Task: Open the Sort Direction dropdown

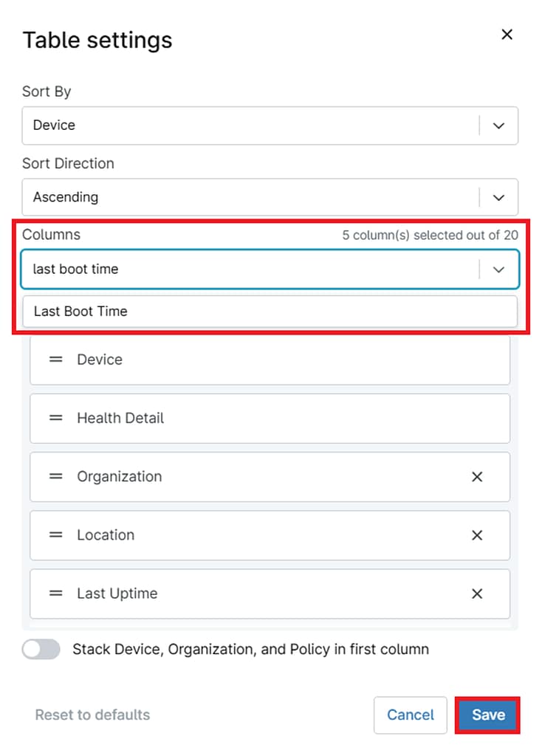Action: pyautogui.click(x=498, y=197)
